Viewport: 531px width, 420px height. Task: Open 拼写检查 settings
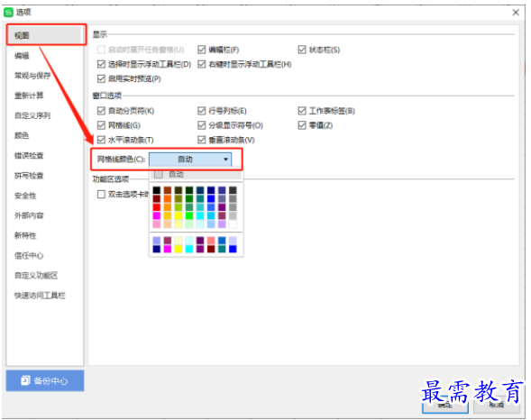(45, 176)
